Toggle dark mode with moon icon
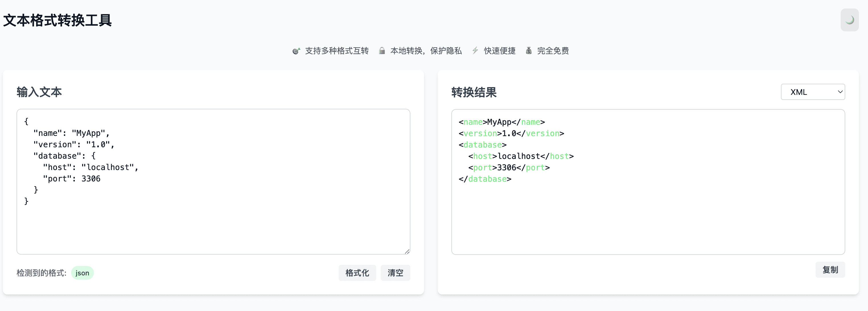The width and height of the screenshot is (868, 311). click(x=849, y=20)
